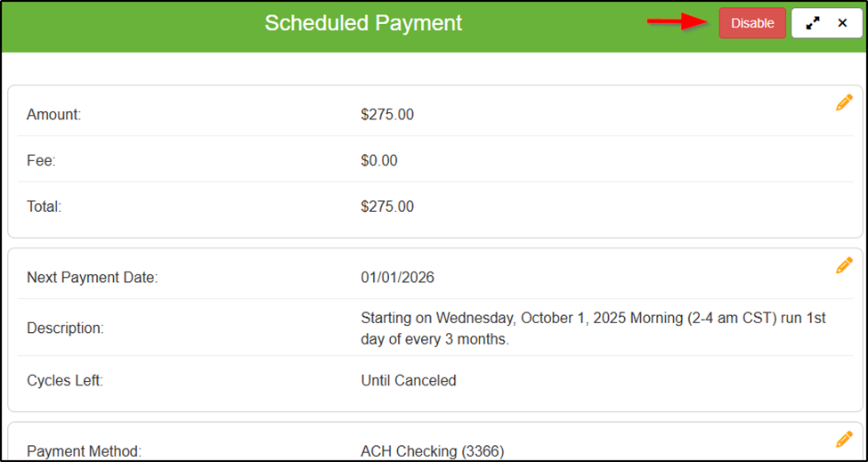The height and width of the screenshot is (462, 868).
Task: Edit Payment Method using the pencil icon
Action: pos(844,440)
